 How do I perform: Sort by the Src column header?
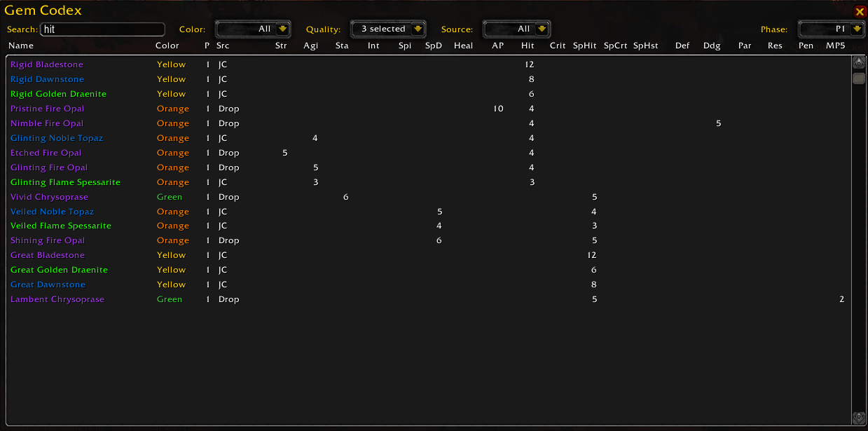tap(223, 46)
